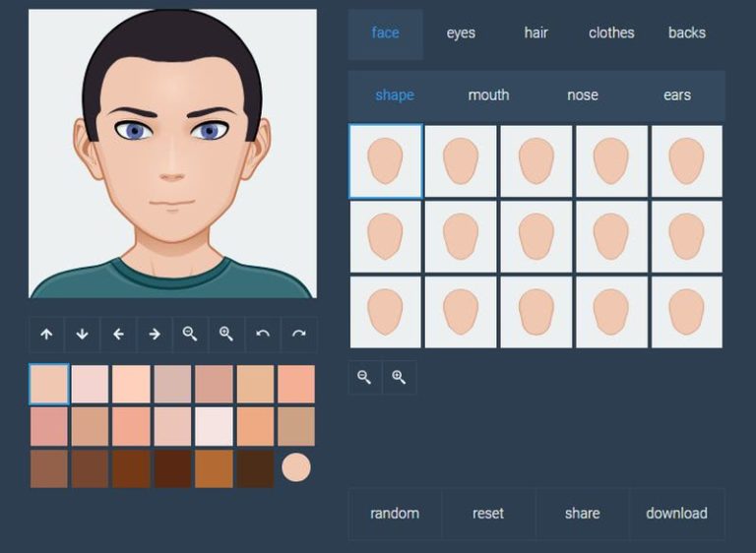The height and width of the screenshot is (553, 756).
Task: Choose the first face shape in the top row
Action: [385, 161]
